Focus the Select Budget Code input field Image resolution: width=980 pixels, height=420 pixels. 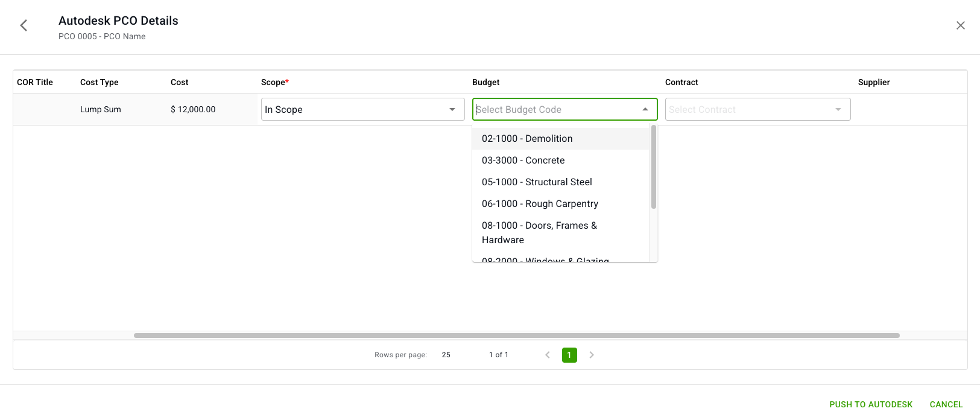555,109
